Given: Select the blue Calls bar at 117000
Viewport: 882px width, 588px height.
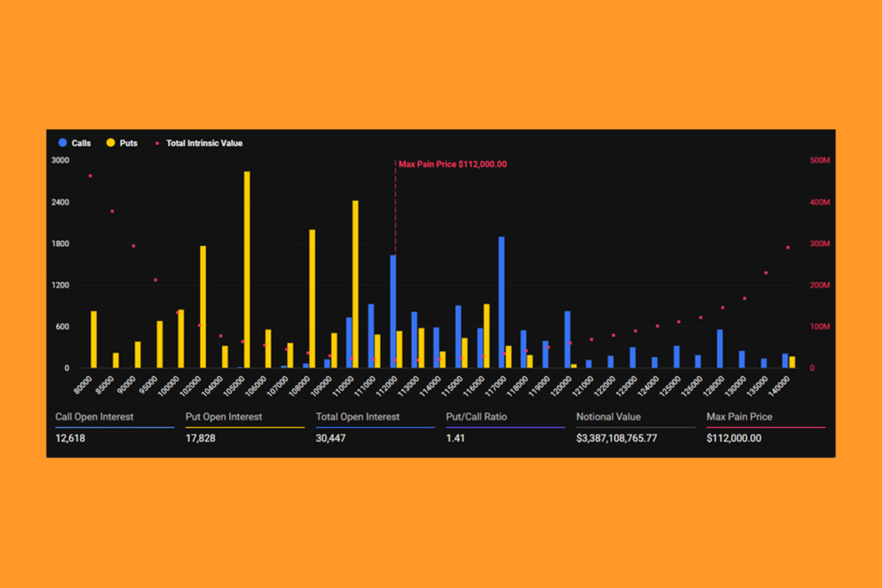Looking at the screenshot, I should (x=501, y=302).
